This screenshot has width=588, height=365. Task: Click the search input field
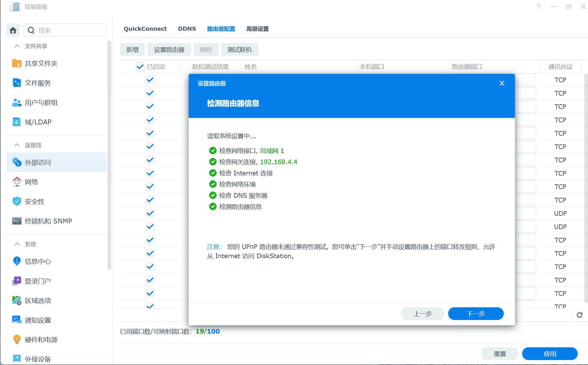coord(70,30)
